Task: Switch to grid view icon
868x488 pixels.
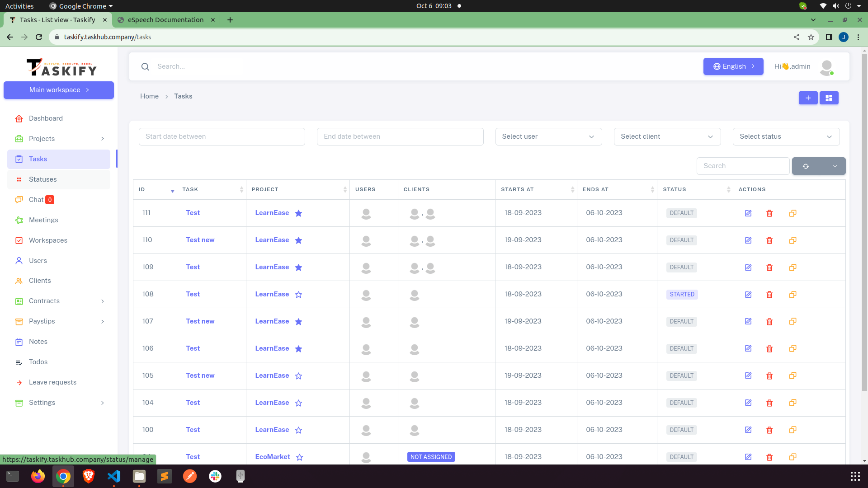Action: [829, 98]
